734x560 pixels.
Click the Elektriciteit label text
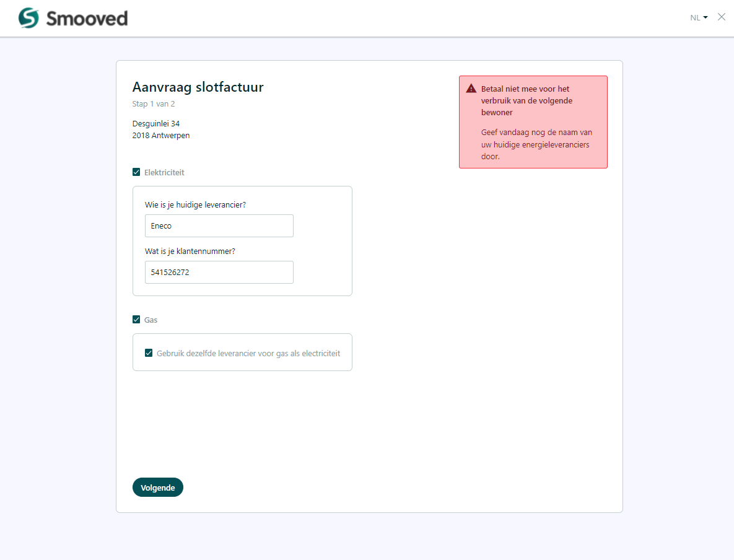point(164,173)
